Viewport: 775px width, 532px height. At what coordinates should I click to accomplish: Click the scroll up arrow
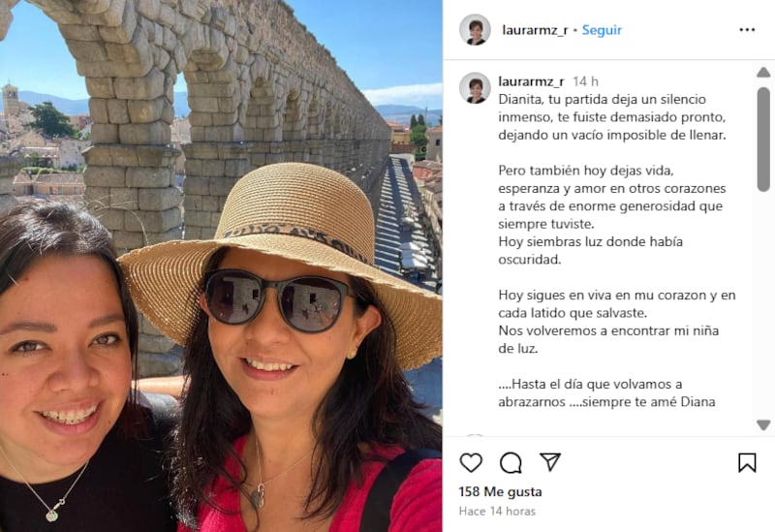click(x=763, y=73)
